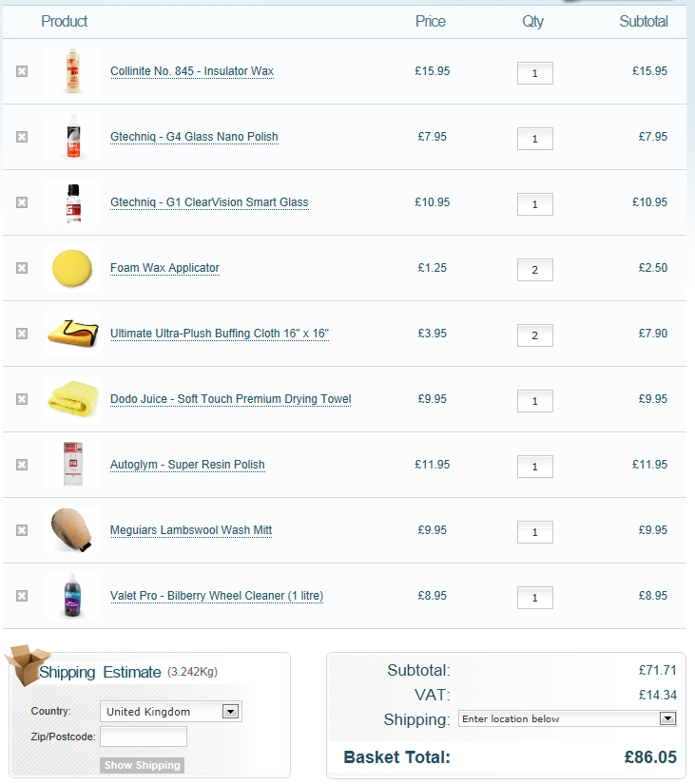Remove Collinite No. 845 Insulator Wax item
Screen dimensions: 695x784
click(x=22, y=71)
